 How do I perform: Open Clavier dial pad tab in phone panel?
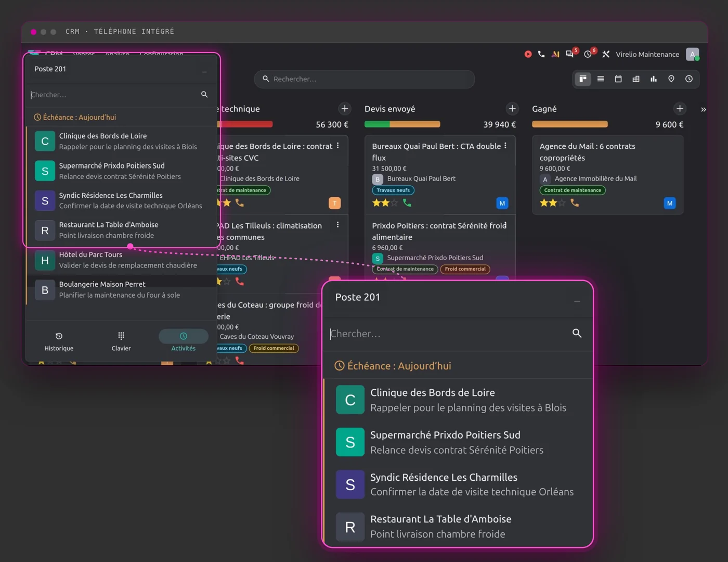tap(121, 341)
